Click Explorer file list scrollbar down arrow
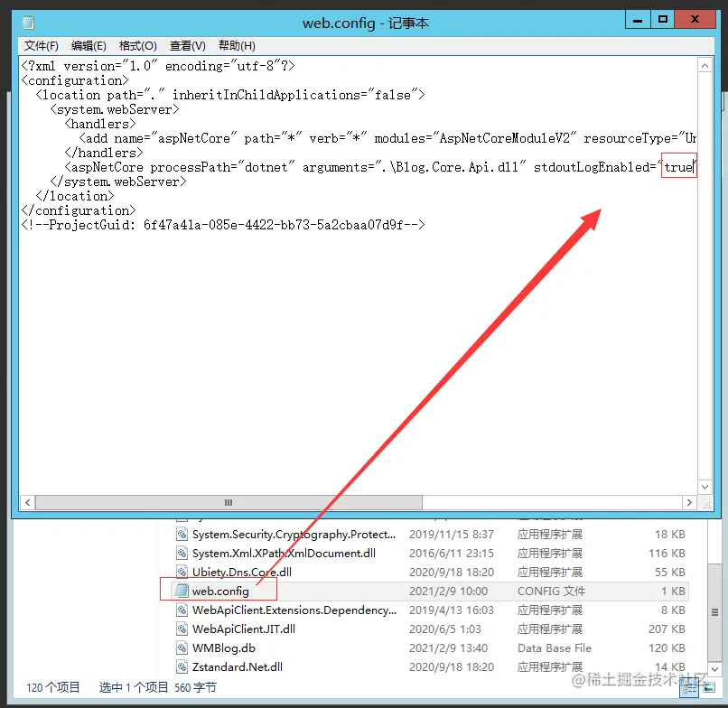This screenshot has width=728, height=708. pyautogui.click(x=715, y=669)
